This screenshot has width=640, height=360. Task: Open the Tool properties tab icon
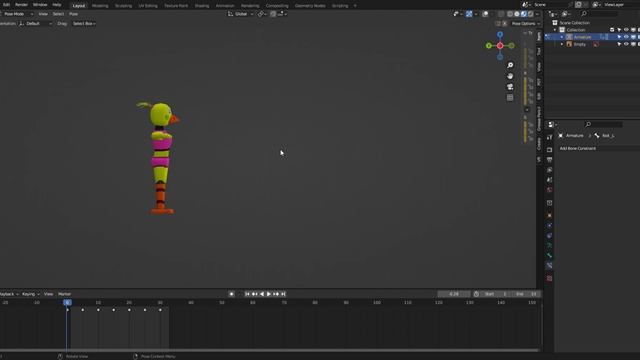click(549, 137)
